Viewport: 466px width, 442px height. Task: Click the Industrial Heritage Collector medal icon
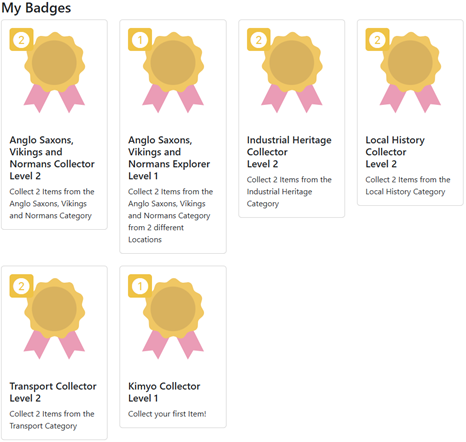[292, 72]
